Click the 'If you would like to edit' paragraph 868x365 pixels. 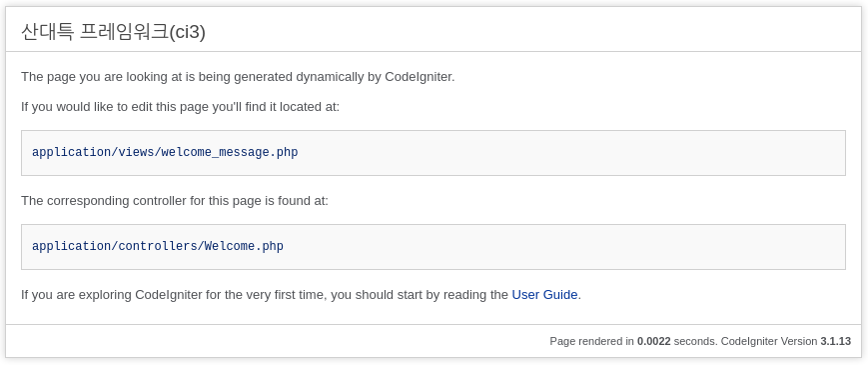click(181, 106)
